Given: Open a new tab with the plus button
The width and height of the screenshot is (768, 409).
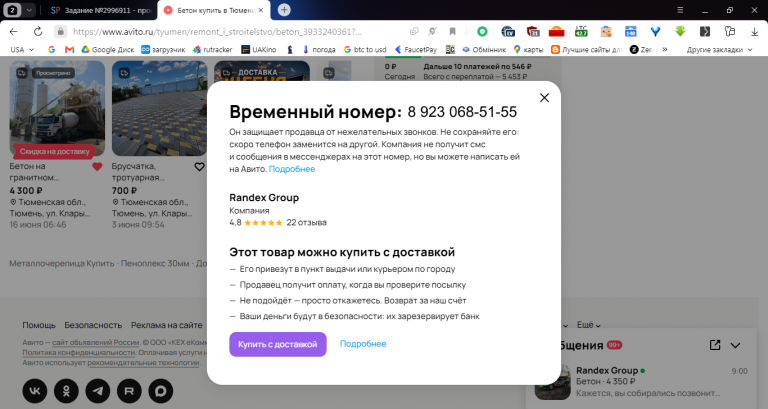Looking at the screenshot, I should [284, 10].
